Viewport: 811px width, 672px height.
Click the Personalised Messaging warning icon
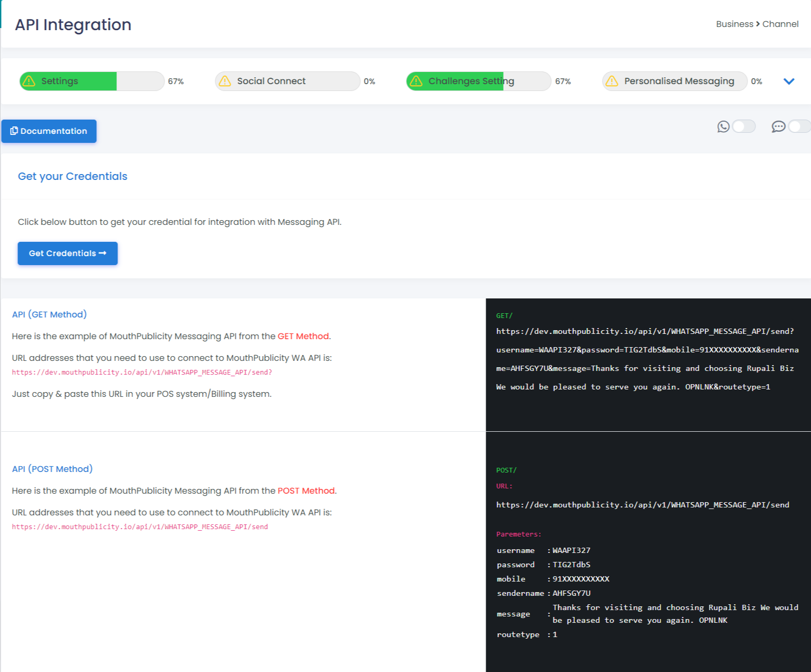[x=612, y=81]
